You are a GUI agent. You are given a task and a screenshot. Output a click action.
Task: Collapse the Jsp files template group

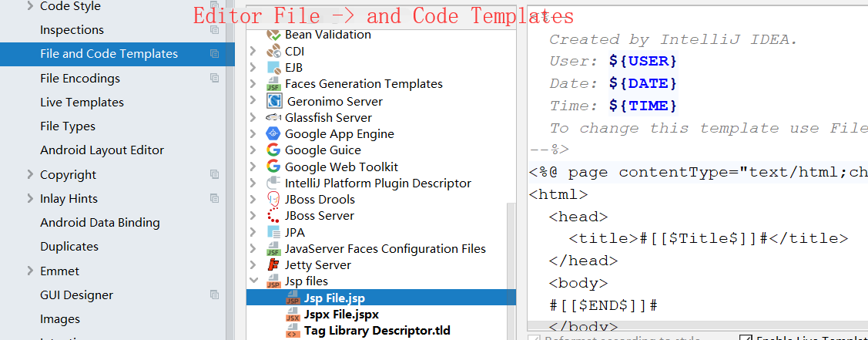coord(253,281)
